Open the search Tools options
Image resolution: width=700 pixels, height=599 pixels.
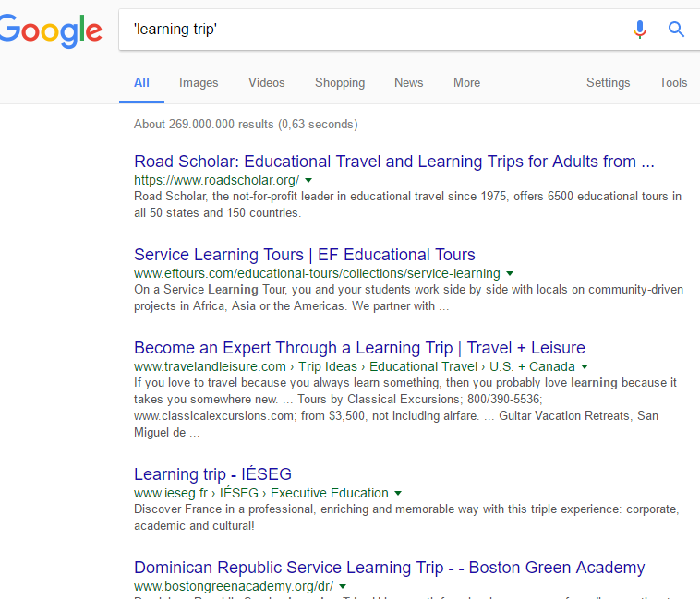pos(673,82)
